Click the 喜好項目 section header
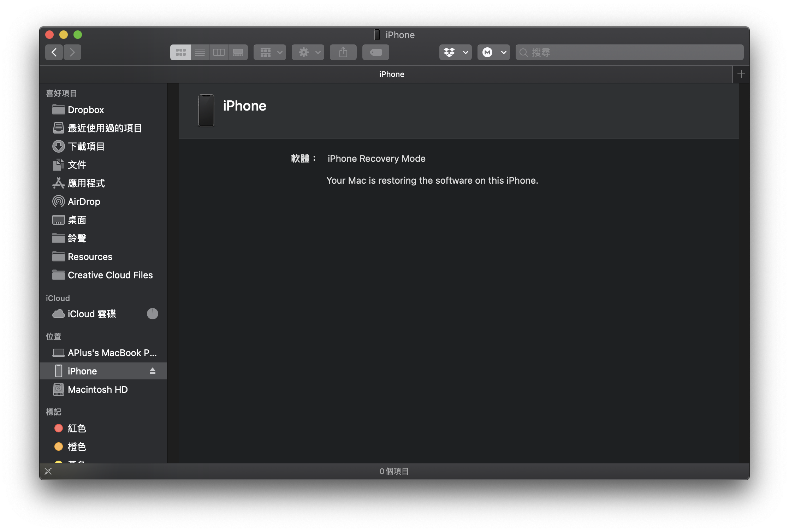The height and width of the screenshot is (532, 789). 61,93
